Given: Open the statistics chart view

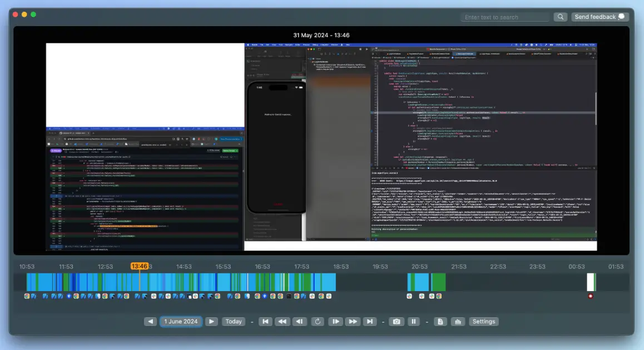Looking at the screenshot, I should click(x=458, y=321).
